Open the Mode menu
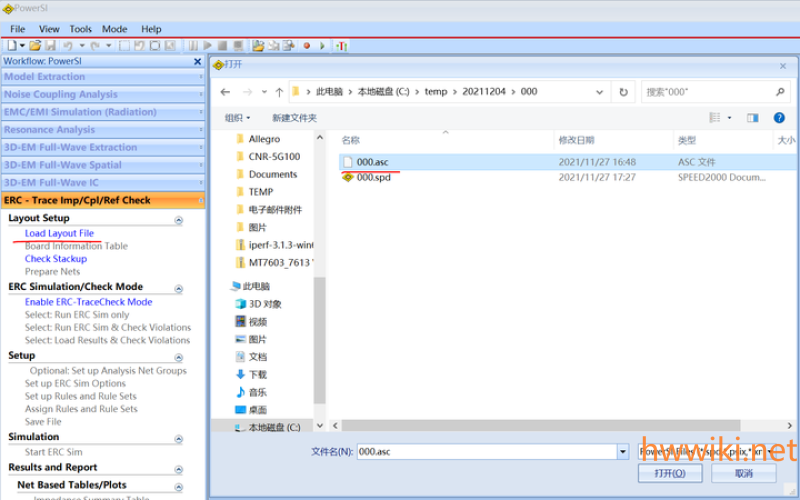This screenshot has width=800, height=500. click(x=114, y=29)
